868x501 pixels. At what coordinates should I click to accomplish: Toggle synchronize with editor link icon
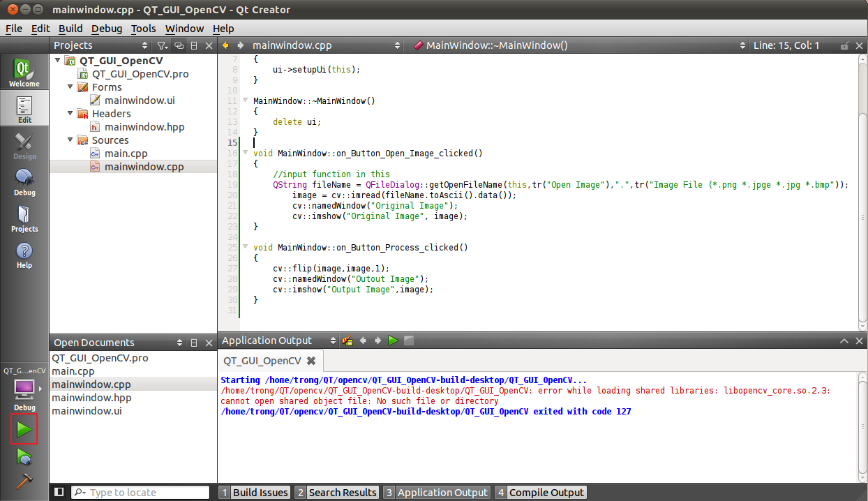[x=179, y=45]
